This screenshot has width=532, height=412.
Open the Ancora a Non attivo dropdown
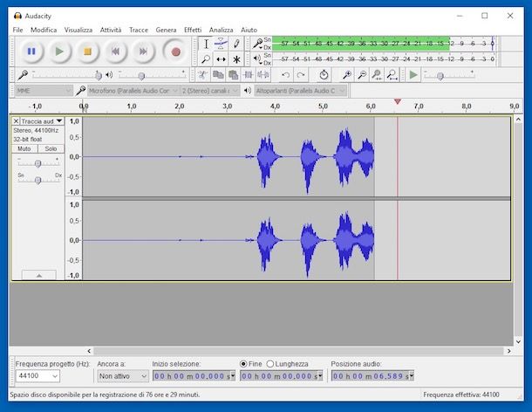pyautogui.click(x=123, y=376)
